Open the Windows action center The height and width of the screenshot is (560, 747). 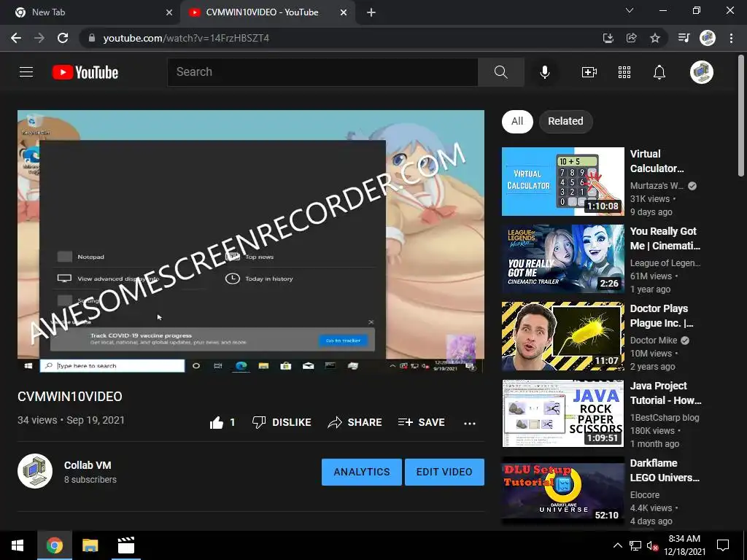coord(723,545)
